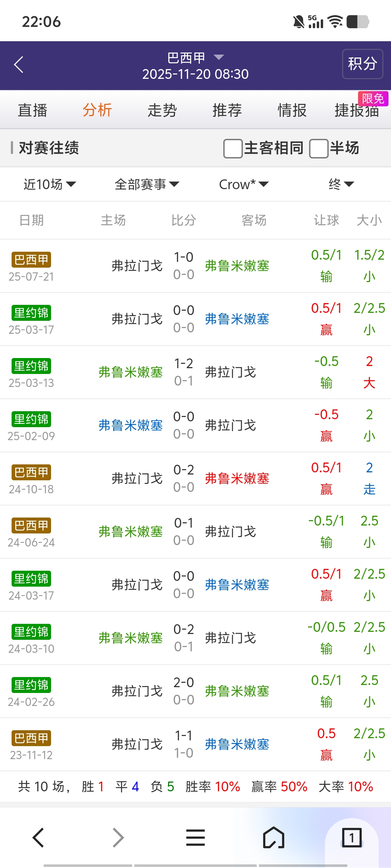Open the browser tabs counter
This screenshot has width=391, height=868.
coord(352,837)
